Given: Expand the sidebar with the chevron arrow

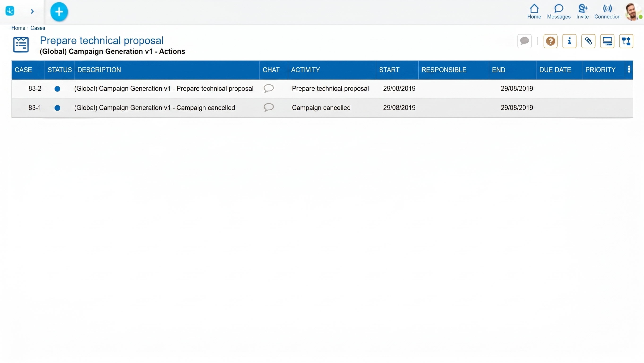Looking at the screenshot, I should click(x=32, y=11).
